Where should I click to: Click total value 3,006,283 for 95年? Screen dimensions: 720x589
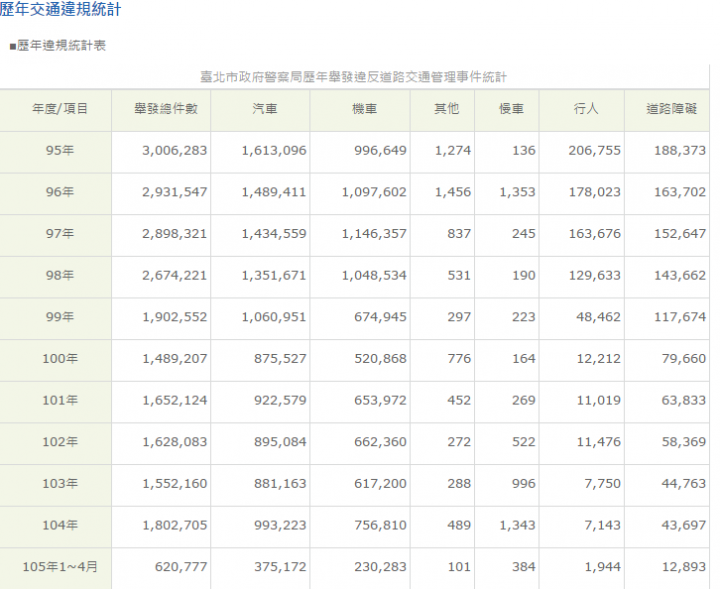pyautogui.click(x=174, y=151)
